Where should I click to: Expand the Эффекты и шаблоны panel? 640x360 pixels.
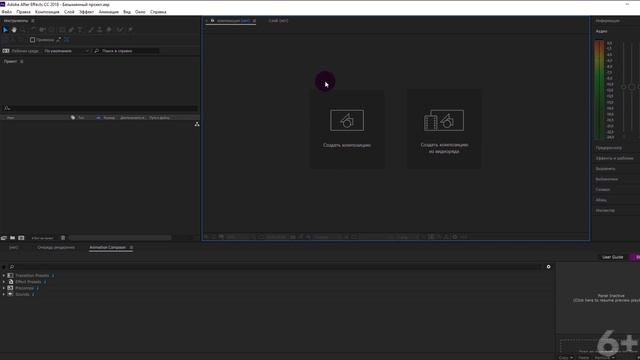point(614,158)
